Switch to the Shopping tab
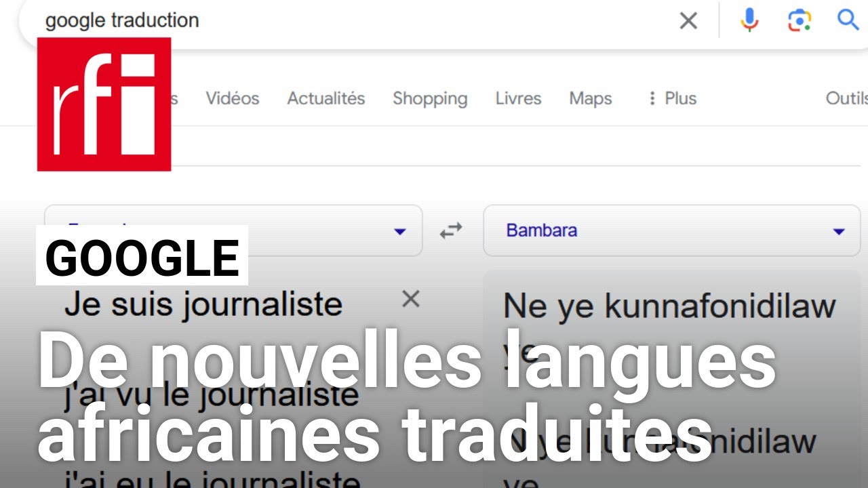The width and height of the screenshot is (868, 488). [x=430, y=98]
